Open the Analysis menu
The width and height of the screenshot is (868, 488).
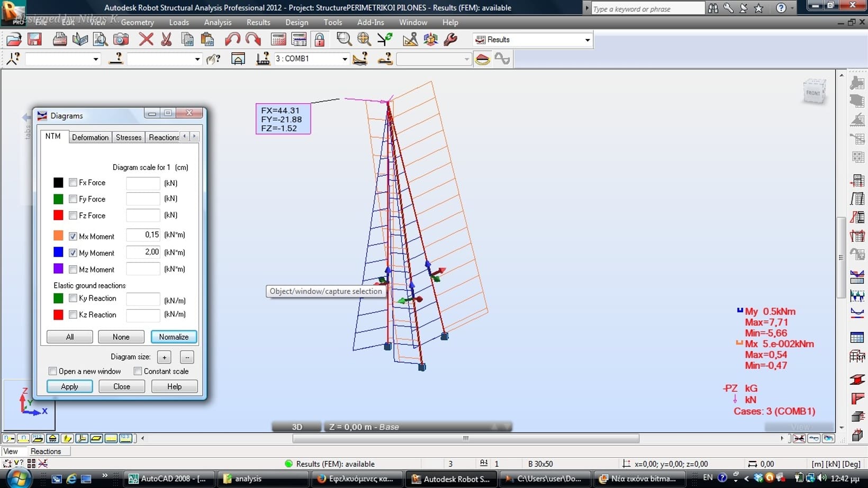[218, 22]
